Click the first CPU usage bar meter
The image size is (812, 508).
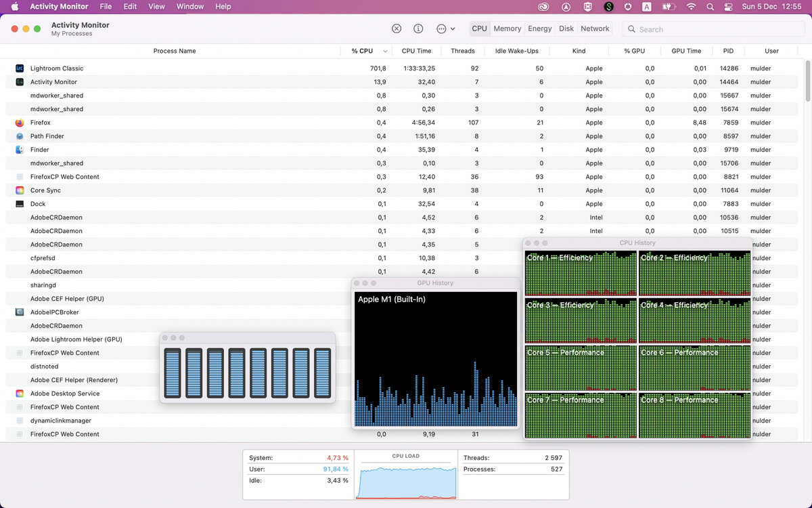pyautogui.click(x=173, y=373)
